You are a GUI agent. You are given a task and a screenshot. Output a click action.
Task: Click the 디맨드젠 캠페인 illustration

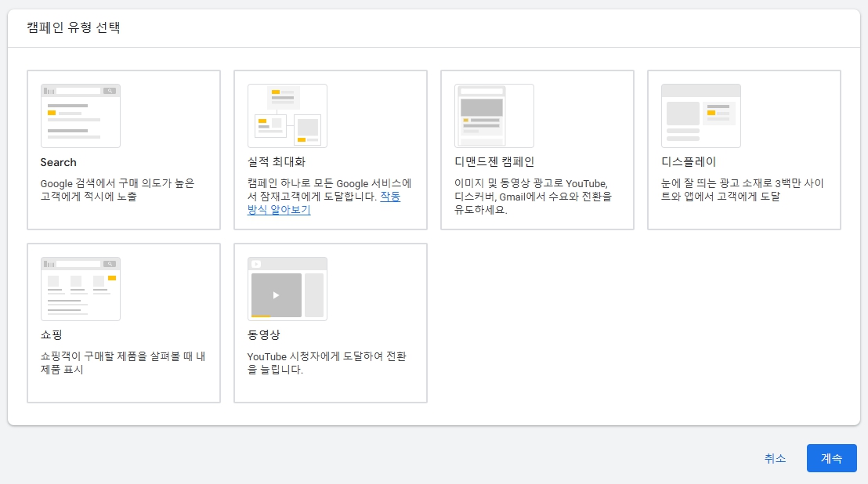(x=494, y=116)
